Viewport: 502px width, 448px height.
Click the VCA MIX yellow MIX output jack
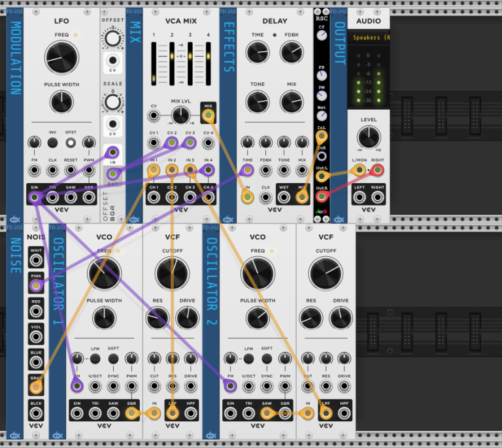pos(208,115)
